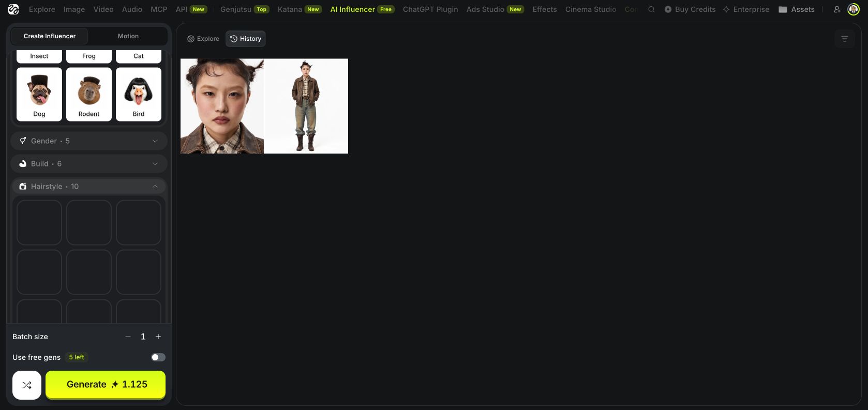
Task: Open Image in top navigation
Action: [74, 9]
